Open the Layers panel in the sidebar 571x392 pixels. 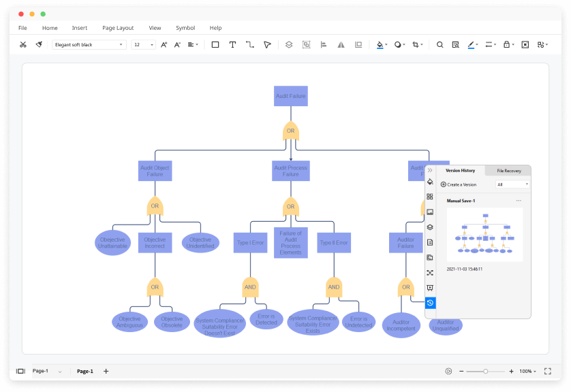coord(430,226)
